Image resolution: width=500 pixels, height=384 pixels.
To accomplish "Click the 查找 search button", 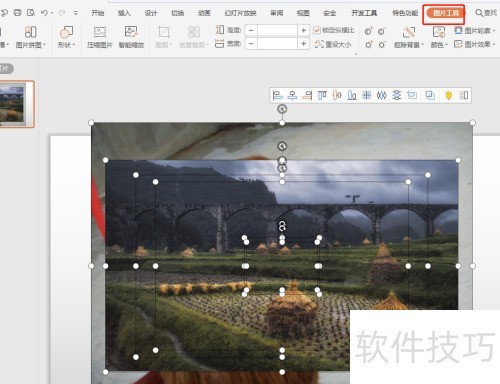I will pyautogui.click(x=486, y=13).
